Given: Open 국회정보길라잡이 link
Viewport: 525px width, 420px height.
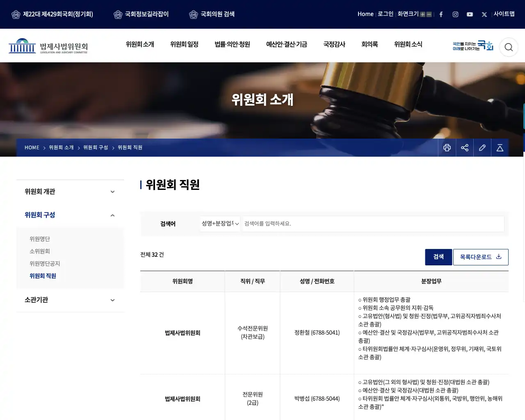Looking at the screenshot, I should (147, 14).
